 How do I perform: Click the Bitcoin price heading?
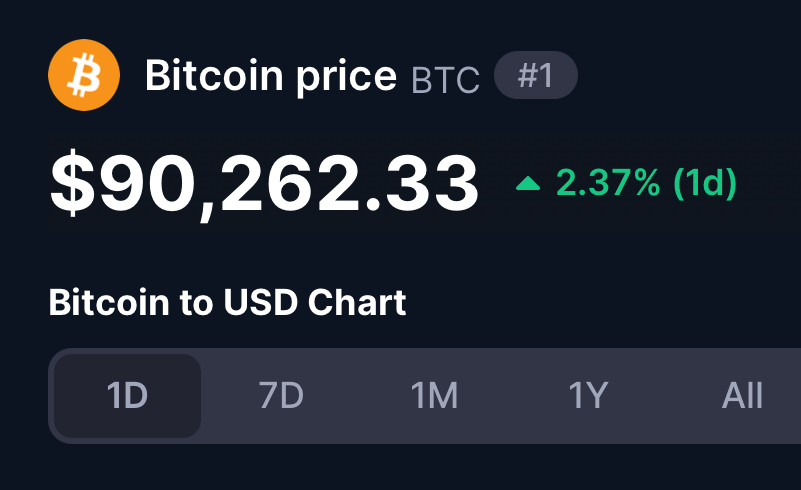pos(271,76)
